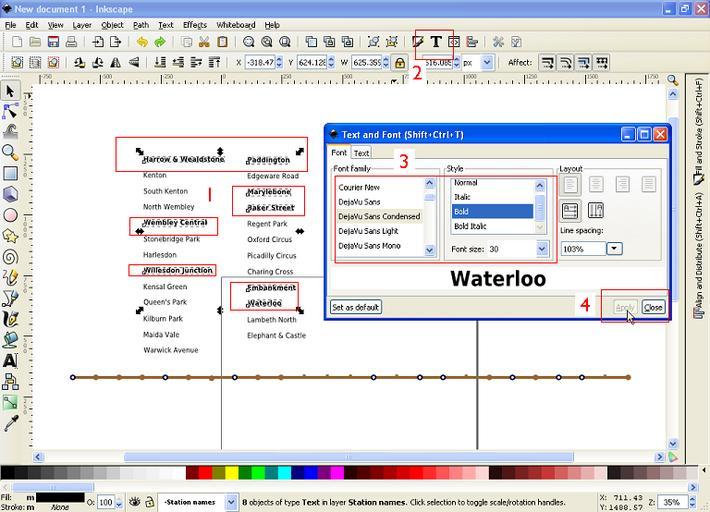Open the Line spacing dropdown arrow
Viewport: 710px width, 512px height.
(x=614, y=249)
